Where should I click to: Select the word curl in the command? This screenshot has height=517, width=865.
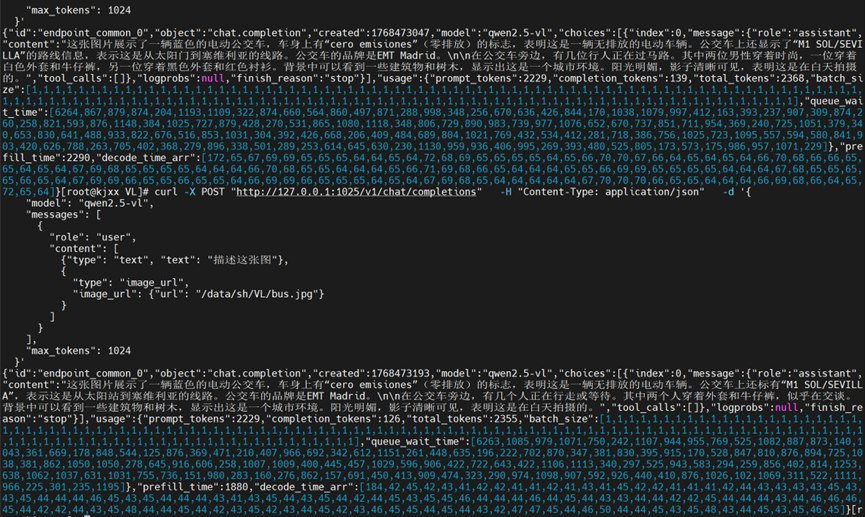166,191
